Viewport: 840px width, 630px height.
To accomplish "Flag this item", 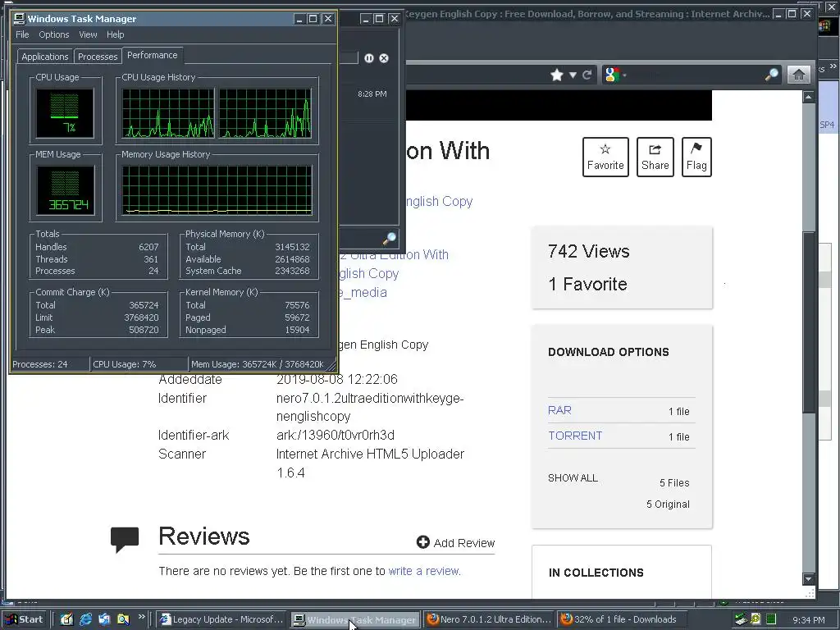I will point(696,157).
